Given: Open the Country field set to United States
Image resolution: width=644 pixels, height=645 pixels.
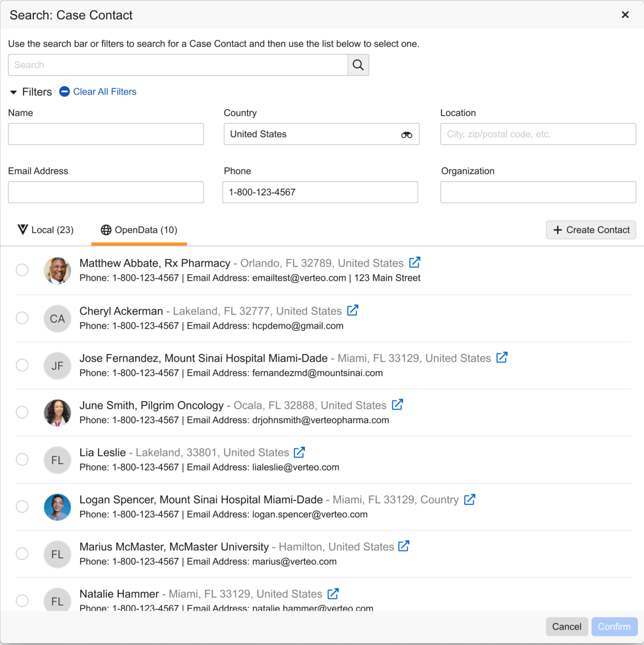Looking at the screenshot, I should pyautogui.click(x=312, y=134).
